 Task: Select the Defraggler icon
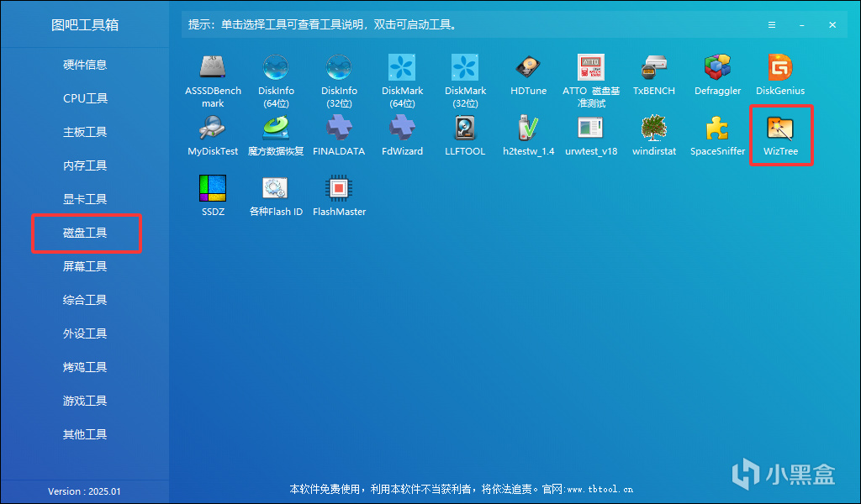coord(717,67)
